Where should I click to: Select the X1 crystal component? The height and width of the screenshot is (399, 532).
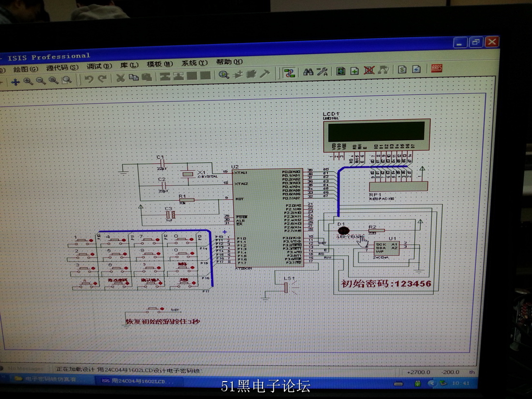pyautogui.click(x=188, y=174)
